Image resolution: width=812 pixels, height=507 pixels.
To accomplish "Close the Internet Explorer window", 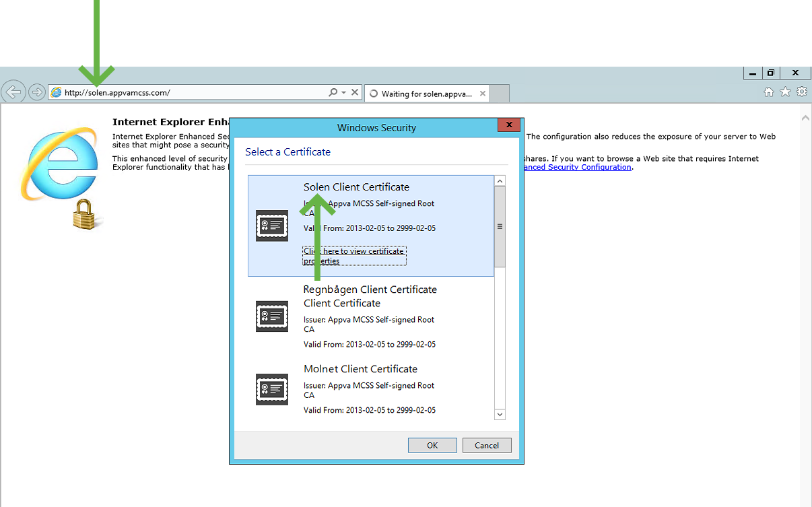I will (795, 73).
